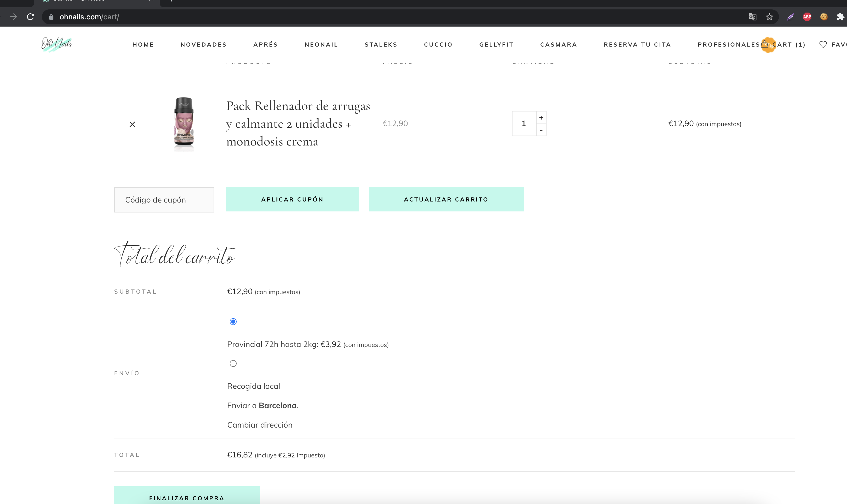The height and width of the screenshot is (504, 847).
Task: Select the Recogida local radio button
Action: coord(233,363)
